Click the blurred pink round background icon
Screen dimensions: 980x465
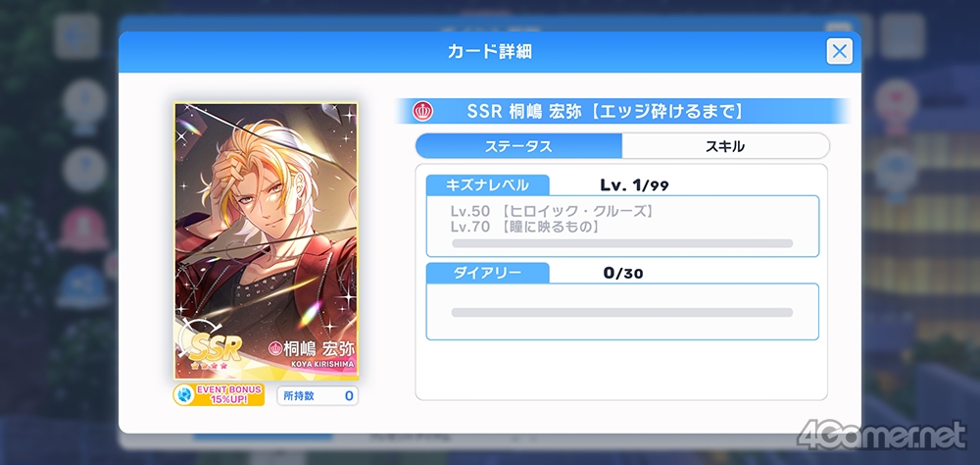83,229
